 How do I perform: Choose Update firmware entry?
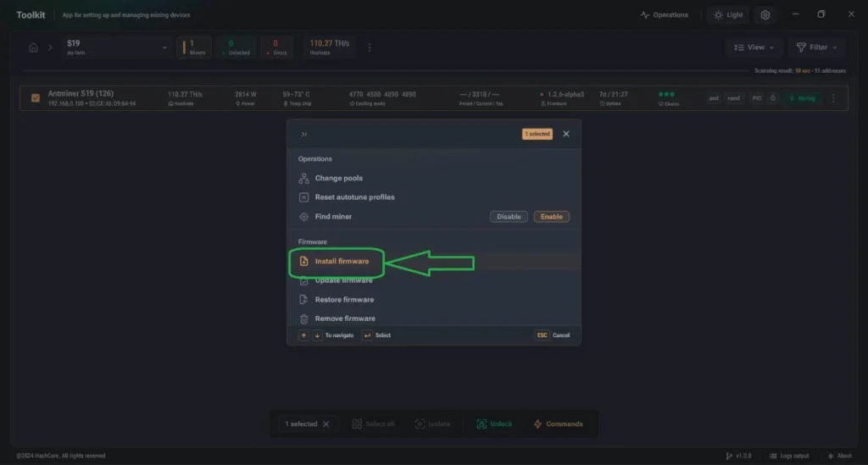[x=434, y=280]
